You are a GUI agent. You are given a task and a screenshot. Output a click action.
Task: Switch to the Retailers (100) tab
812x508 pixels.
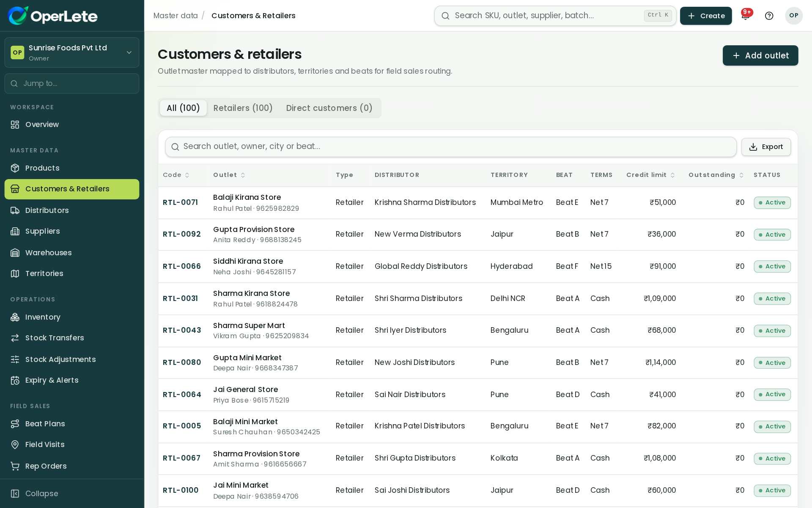coord(243,108)
